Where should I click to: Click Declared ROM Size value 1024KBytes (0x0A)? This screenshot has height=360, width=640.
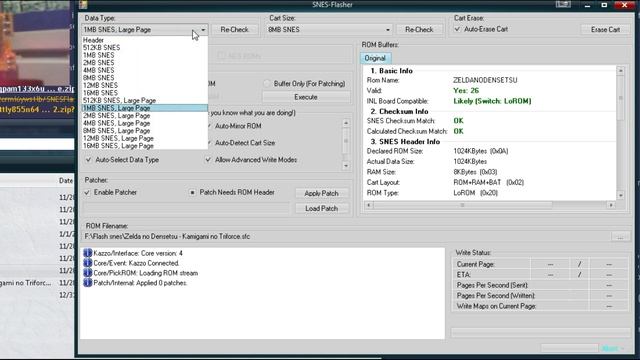click(x=481, y=151)
